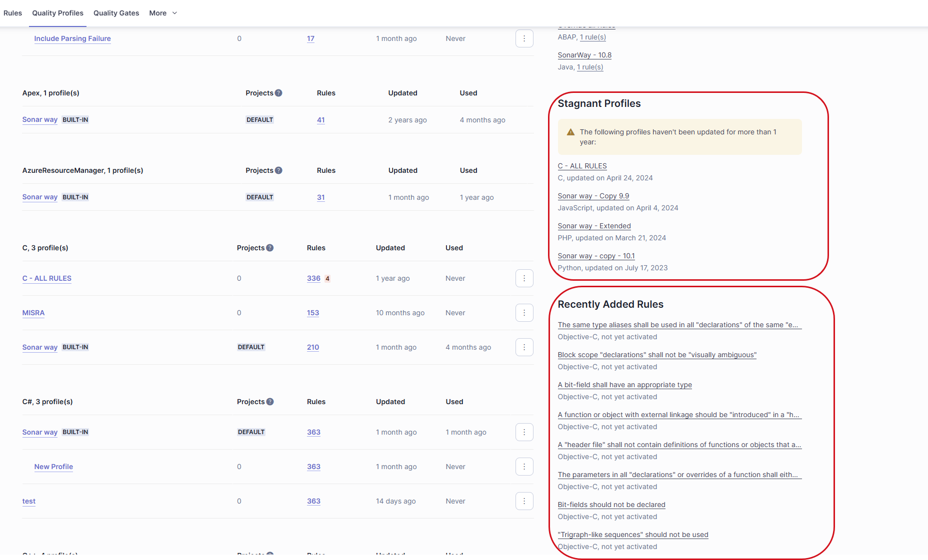Open the three-dot menu for MISRA profile
Viewport: 928px width, 560px height.
click(x=524, y=313)
